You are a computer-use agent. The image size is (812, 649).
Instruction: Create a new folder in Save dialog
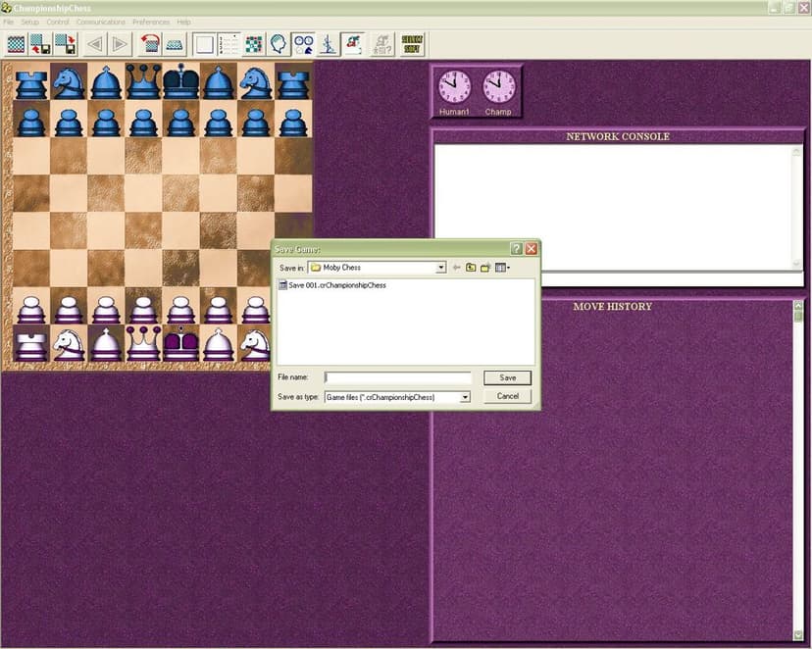click(x=485, y=268)
